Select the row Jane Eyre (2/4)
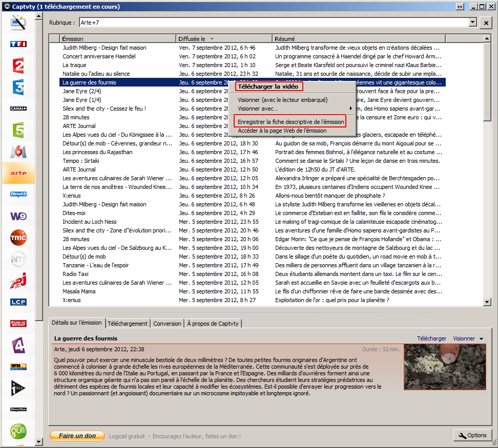The width and height of the screenshot is (498, 448). coord(252,91)
